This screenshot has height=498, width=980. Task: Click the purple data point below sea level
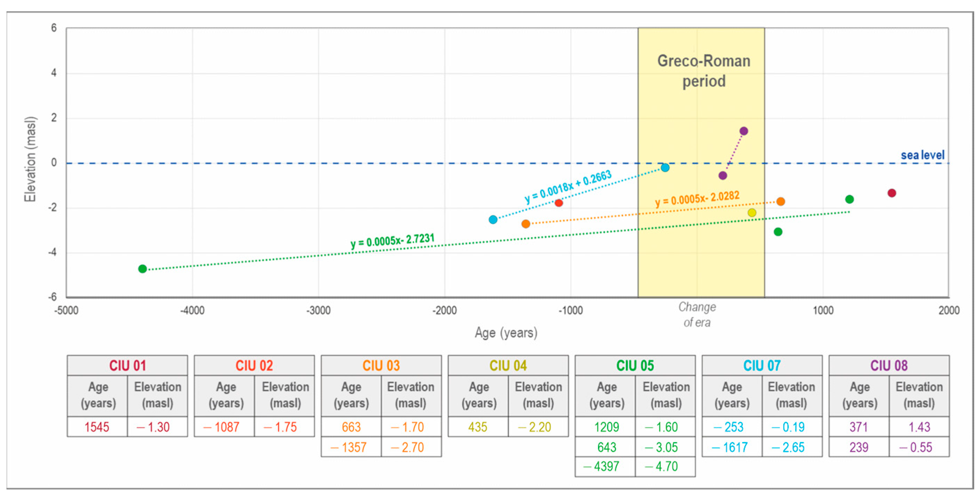click(x=723, y=176)
